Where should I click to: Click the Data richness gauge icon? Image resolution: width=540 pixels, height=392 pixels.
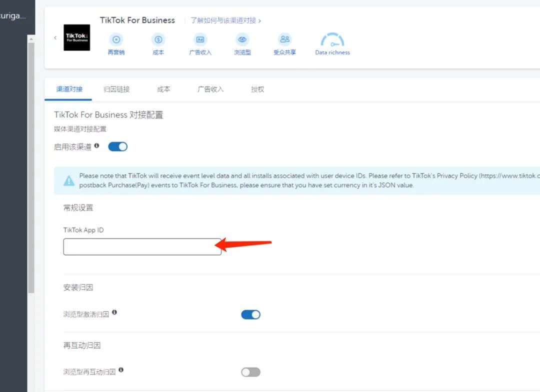coord(332,39)
